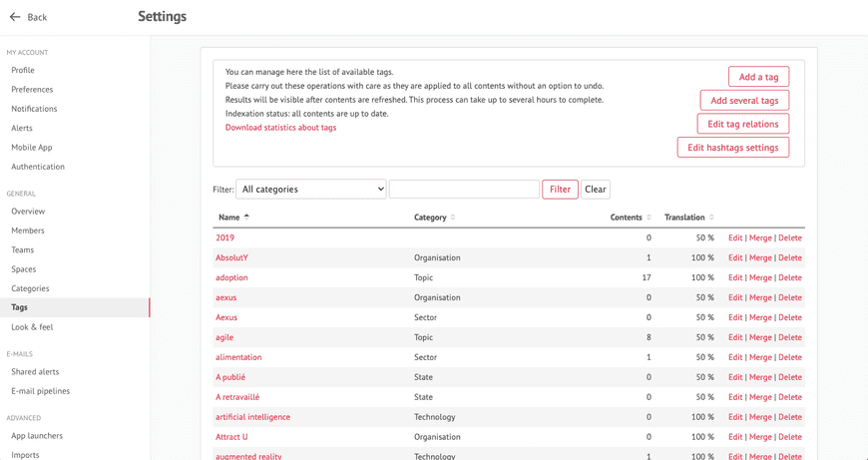Viewport: 868px width, 460px height.
Task: Click the Settings page title
Action: (163, 17)
